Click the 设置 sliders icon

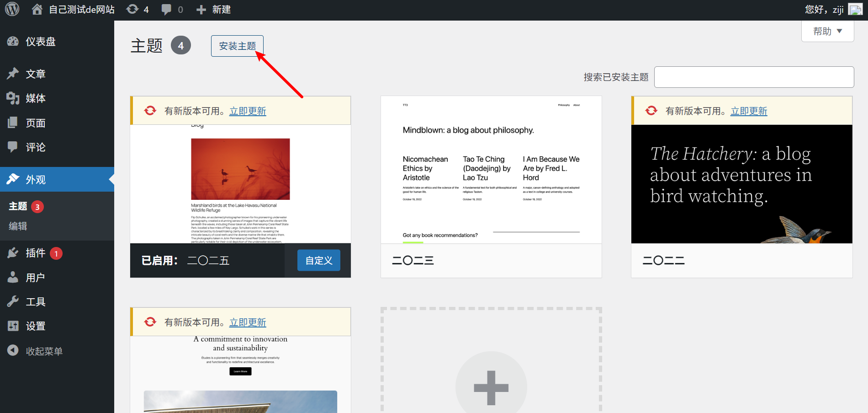pyautogui.click(x=13, y=326)
